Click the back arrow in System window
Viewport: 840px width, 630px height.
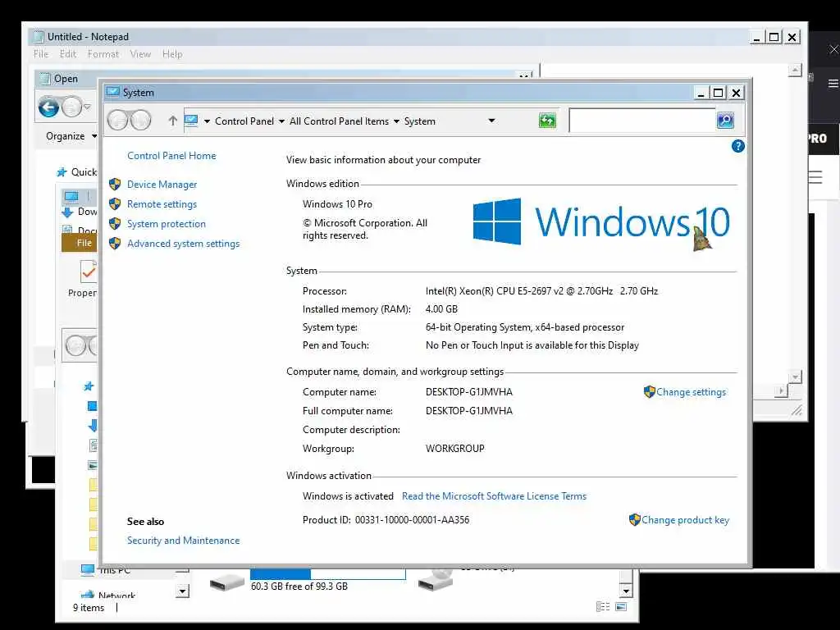(118, 121)
